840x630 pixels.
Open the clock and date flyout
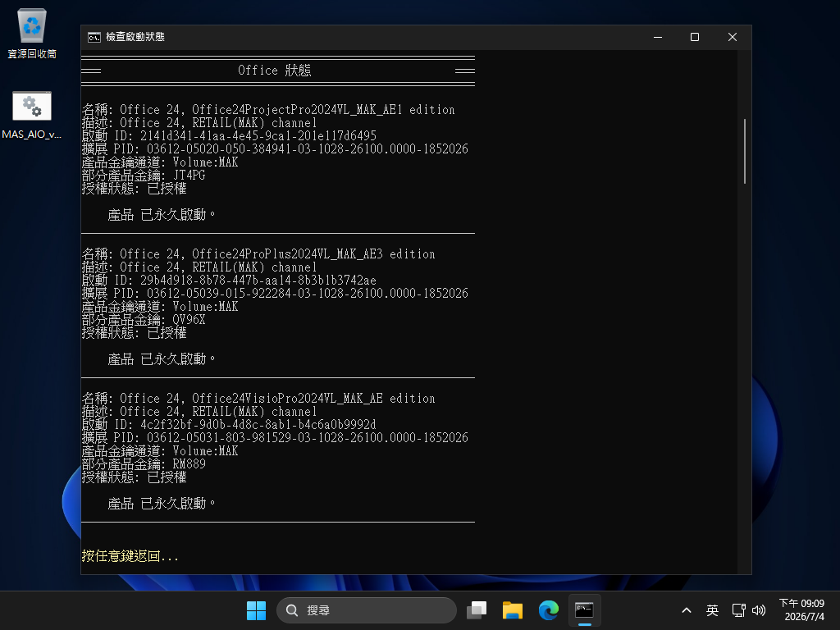coord(801,610)
